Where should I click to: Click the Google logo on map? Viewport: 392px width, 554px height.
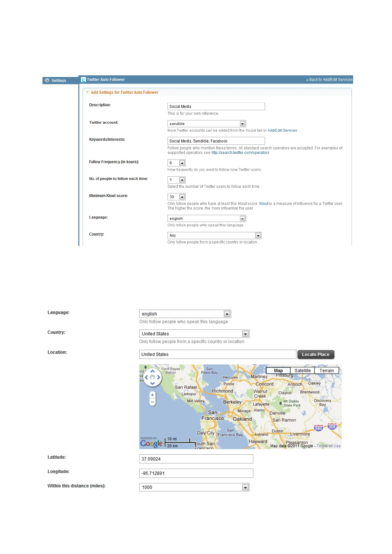click(x=151, y=443)
